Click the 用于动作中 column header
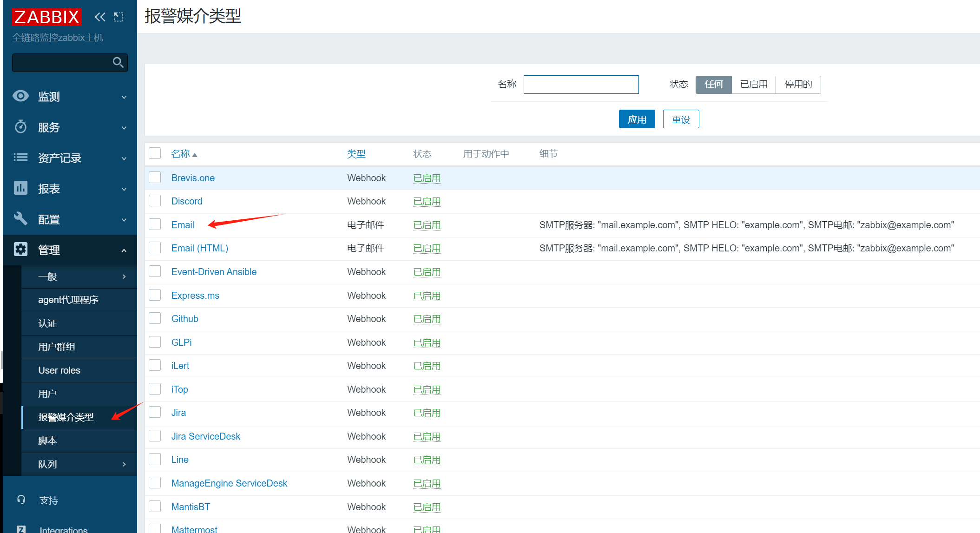 pos(486,154)
